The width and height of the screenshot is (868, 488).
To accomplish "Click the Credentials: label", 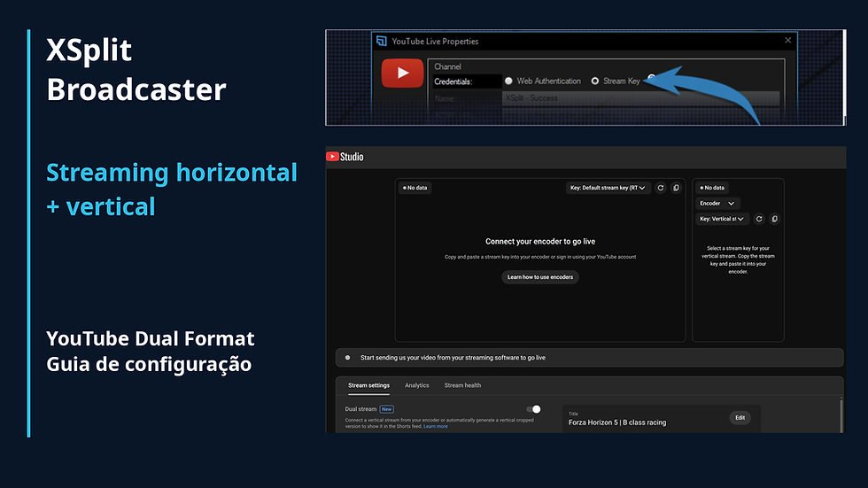I will point(453,81).
